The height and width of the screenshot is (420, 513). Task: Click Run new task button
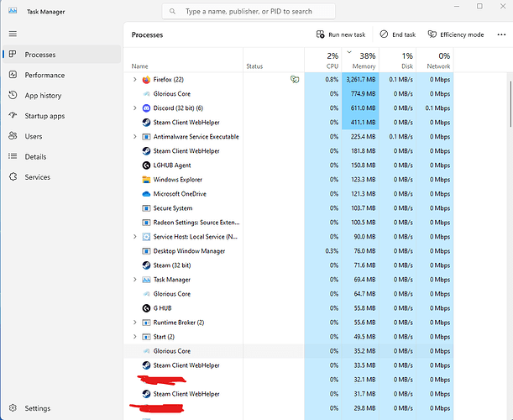(341, 34)
